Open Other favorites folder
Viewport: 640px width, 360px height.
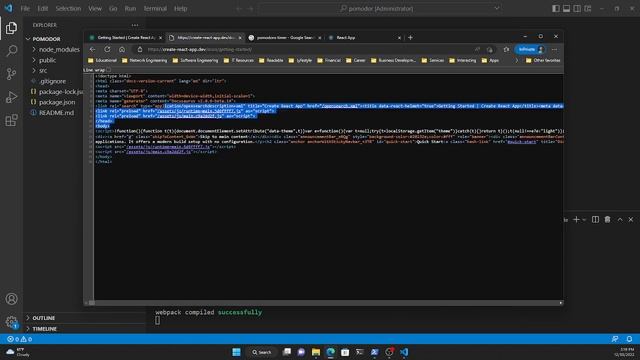pos(543,60)
